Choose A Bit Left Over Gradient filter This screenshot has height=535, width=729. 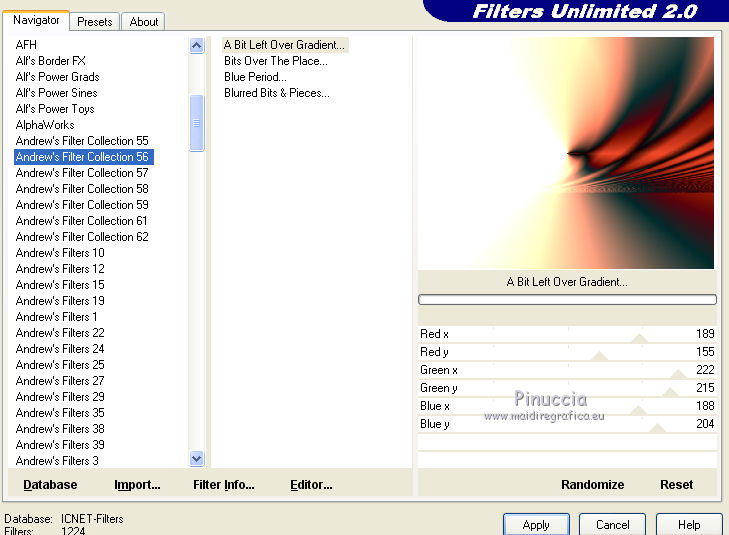click(x=285, y=45)
